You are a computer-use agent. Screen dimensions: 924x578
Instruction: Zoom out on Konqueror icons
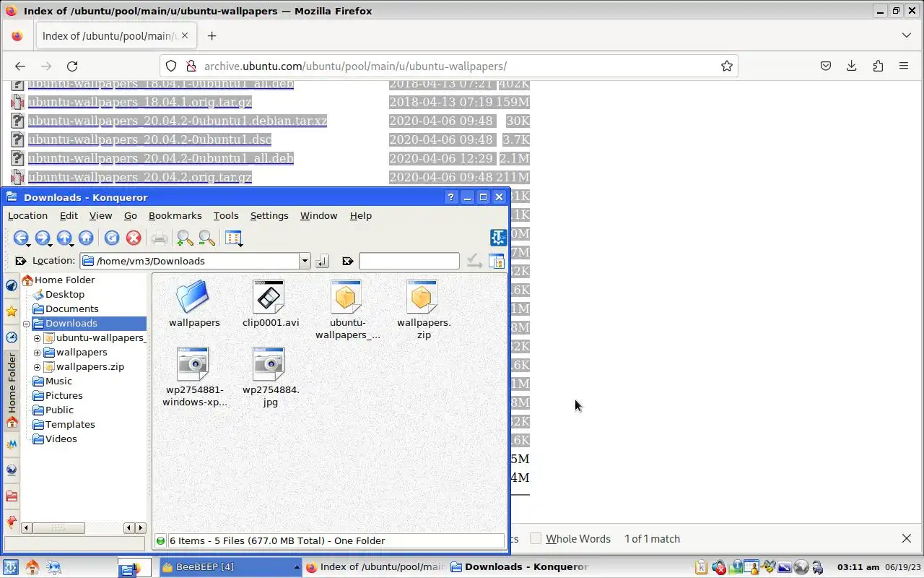(206, 238)
